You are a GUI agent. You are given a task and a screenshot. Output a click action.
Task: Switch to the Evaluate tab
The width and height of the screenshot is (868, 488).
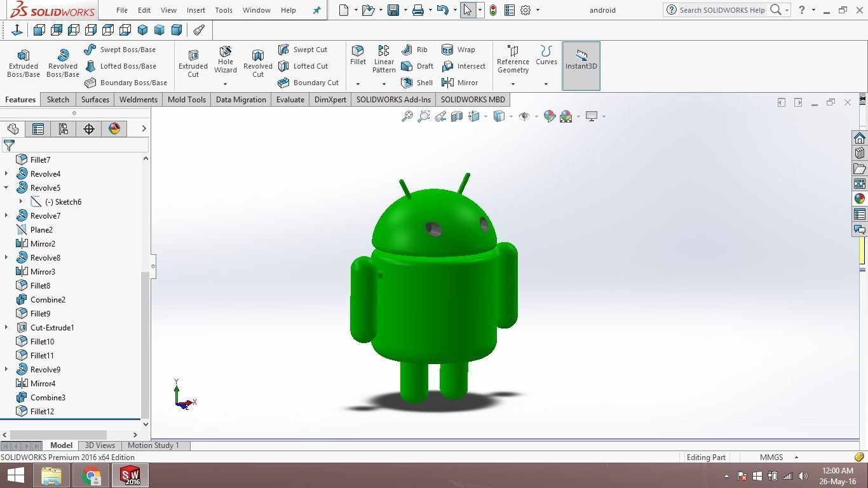point(290,100)
